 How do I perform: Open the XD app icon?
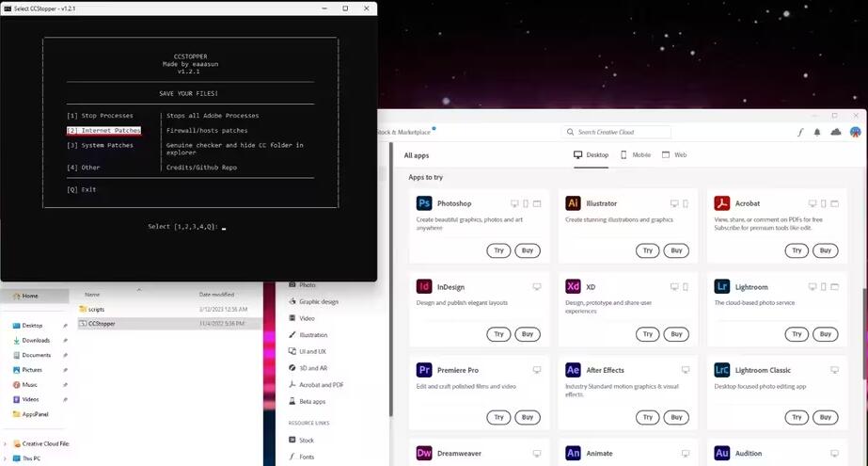click(573, 286)
